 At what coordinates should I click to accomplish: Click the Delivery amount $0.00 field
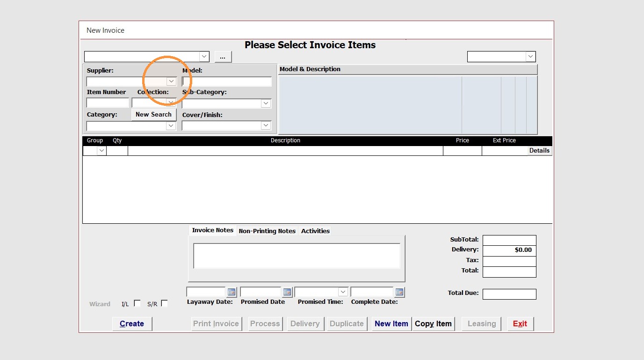pyautogui.click(x=509, y=250)
